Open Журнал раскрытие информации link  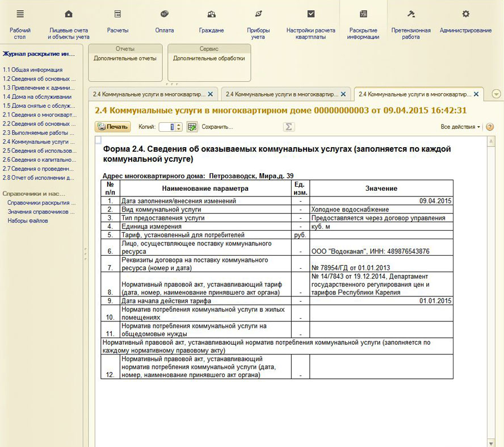pyautogui.click(x=39, y=54)
